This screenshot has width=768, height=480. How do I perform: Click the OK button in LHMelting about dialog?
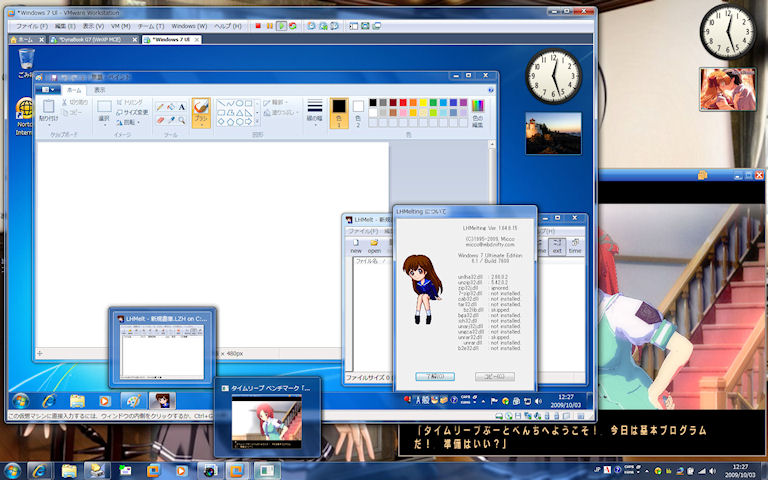435,376
